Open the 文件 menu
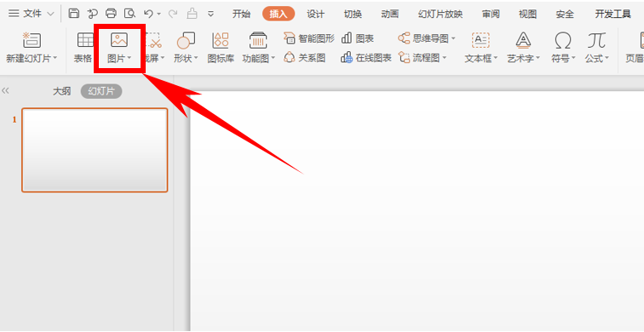This screenshot has width=644, height=332. point(32,14)
